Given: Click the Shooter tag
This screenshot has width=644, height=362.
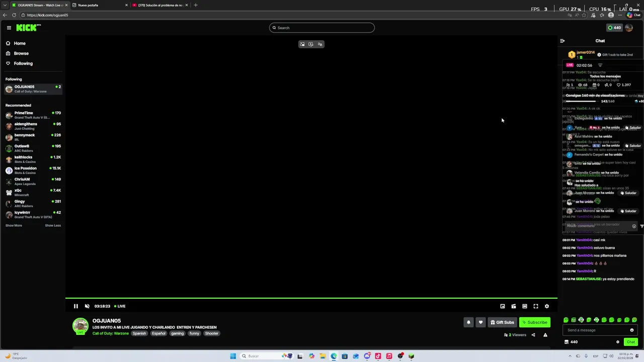Looking at the screenshot, I should (x=212, y=333).
